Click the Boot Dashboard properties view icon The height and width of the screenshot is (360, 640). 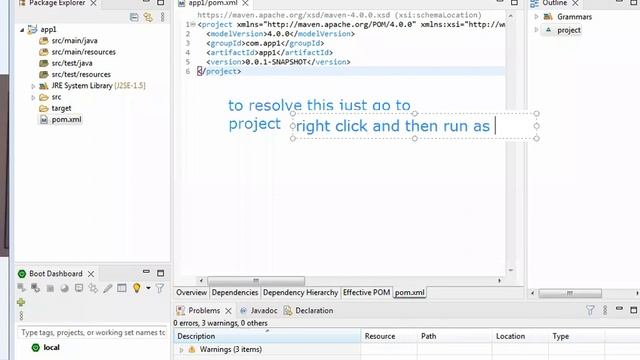pyautogui.click(x=122, y=288)
